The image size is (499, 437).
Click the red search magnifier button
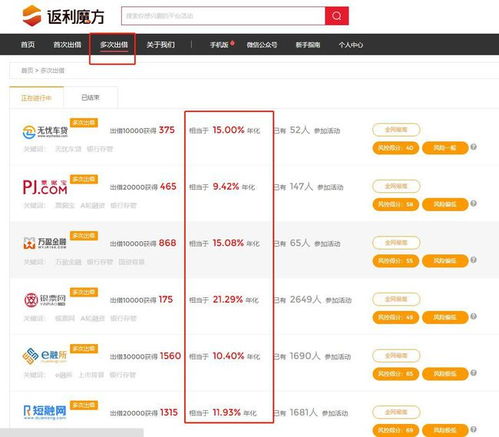(x=337, y=16)
